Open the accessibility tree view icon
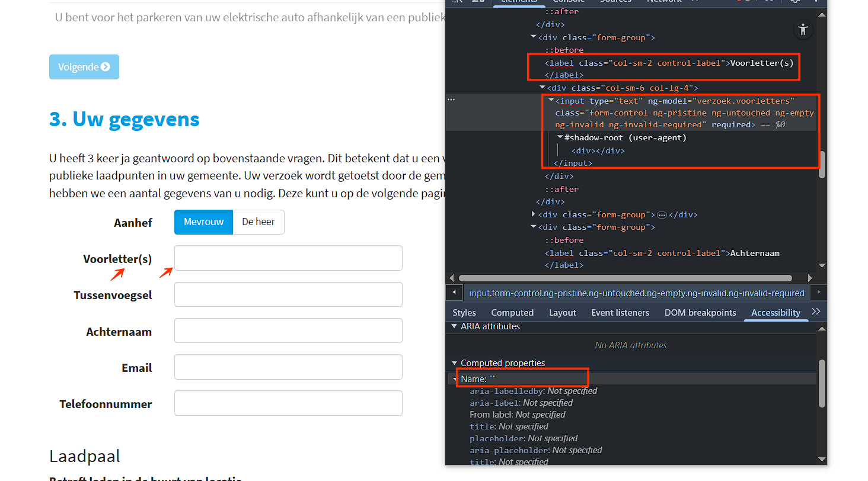Image resolution: width=868 pixels, height=481 pixels. point(803,30)
